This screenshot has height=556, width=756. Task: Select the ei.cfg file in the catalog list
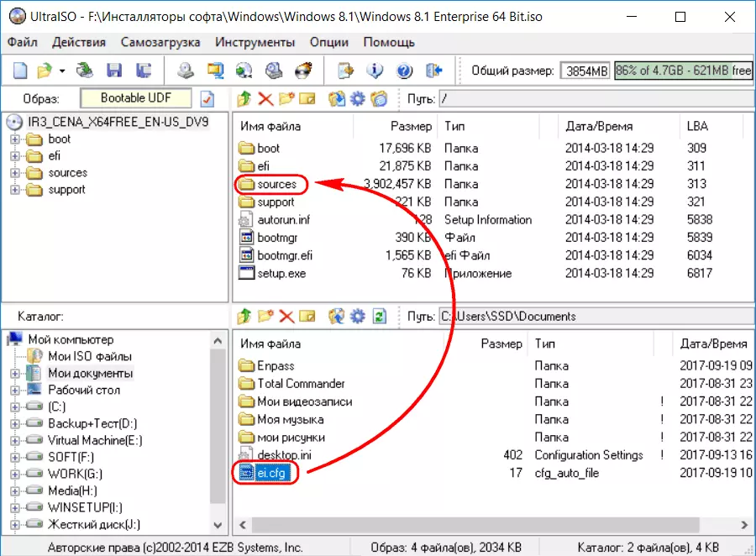[270, 474]
